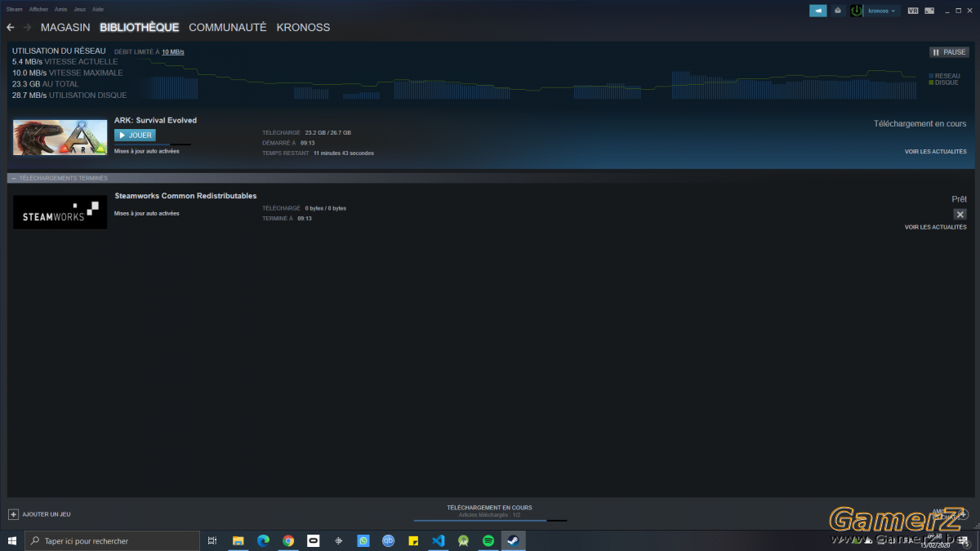This screenshot has height=551, width=980.
Task: Go to the Communauté tab
Action: [x=228, y=28]
